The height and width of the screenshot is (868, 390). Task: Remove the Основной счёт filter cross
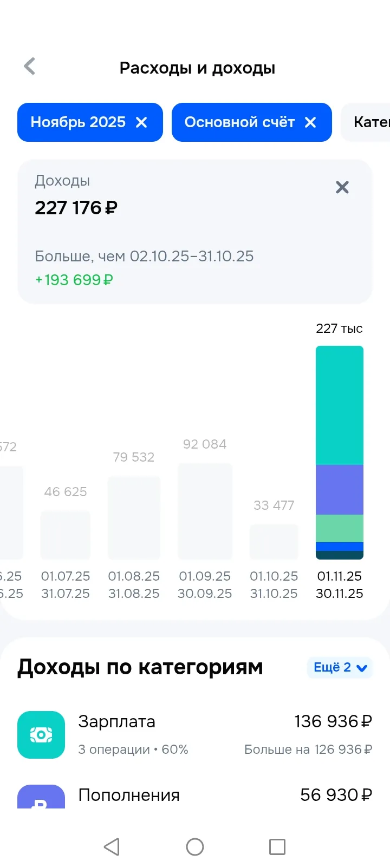(x=310, y=122)
